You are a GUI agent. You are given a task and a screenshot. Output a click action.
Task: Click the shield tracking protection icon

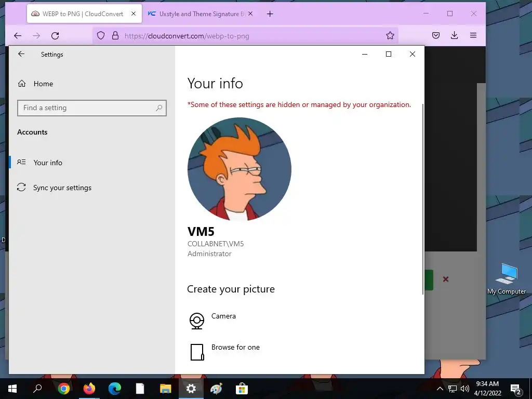pyautogui.click(x=101, y=36)
